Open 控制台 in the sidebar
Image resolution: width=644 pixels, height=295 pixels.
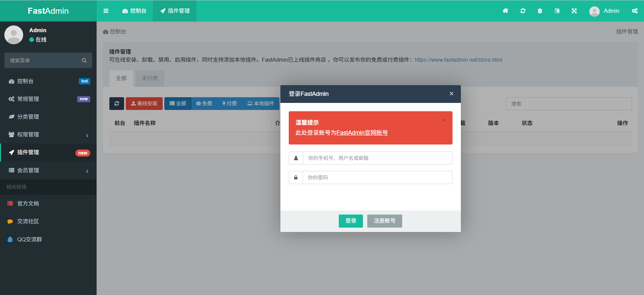[x=48, y=81]
